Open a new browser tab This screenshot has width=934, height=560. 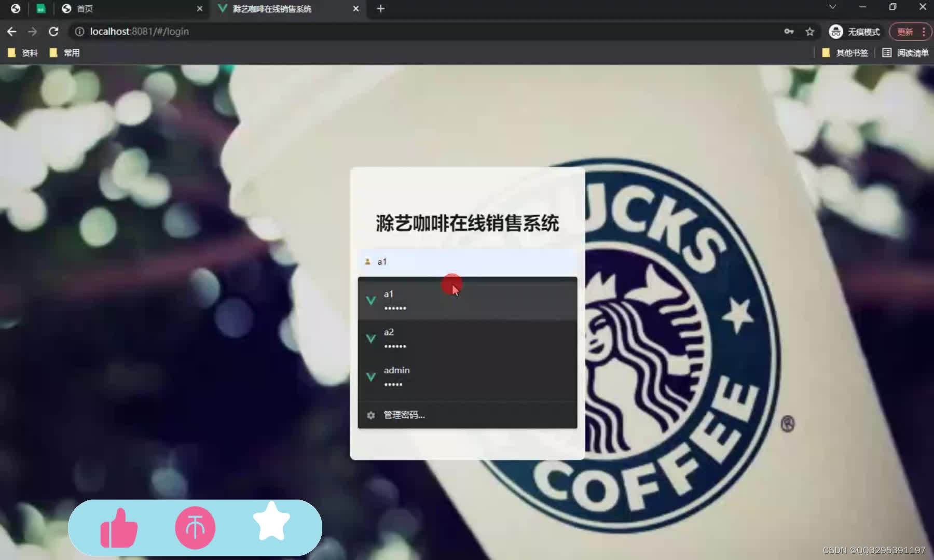pos(380,8)
